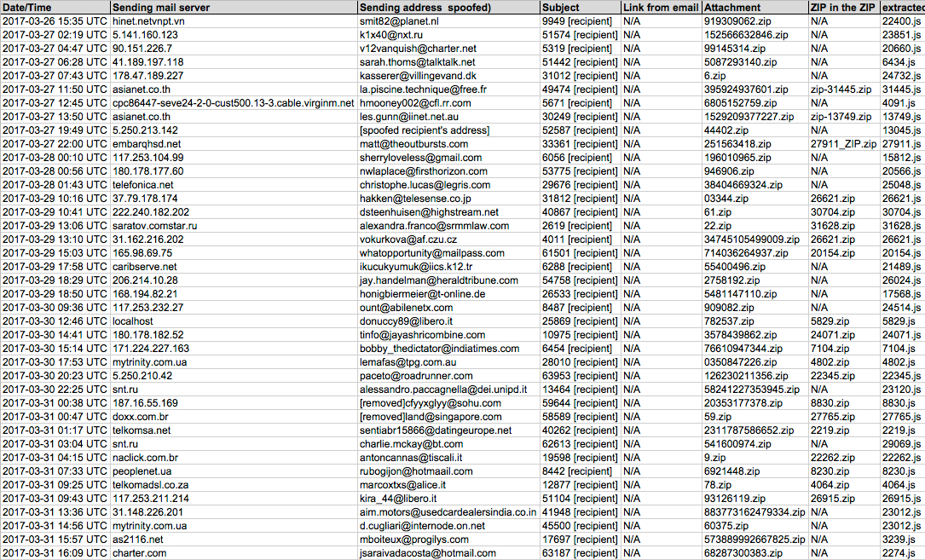
Task: Click the 27911_ZIP.zip cell
Action: tap(844, 144)
